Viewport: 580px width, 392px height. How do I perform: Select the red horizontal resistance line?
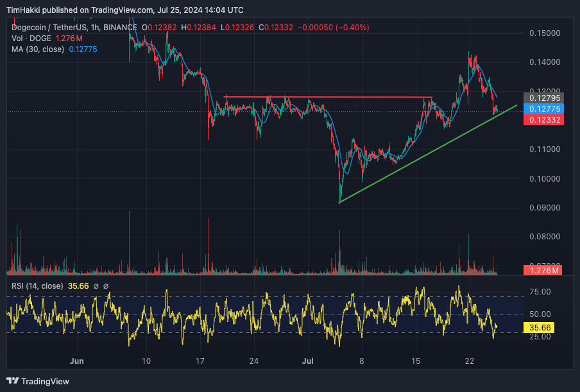tap(328, 98)
